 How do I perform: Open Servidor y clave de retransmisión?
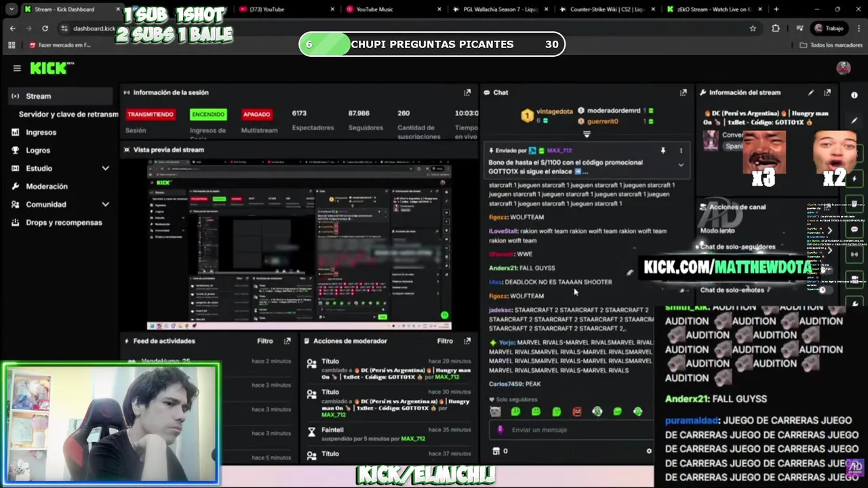pos(68,115)
